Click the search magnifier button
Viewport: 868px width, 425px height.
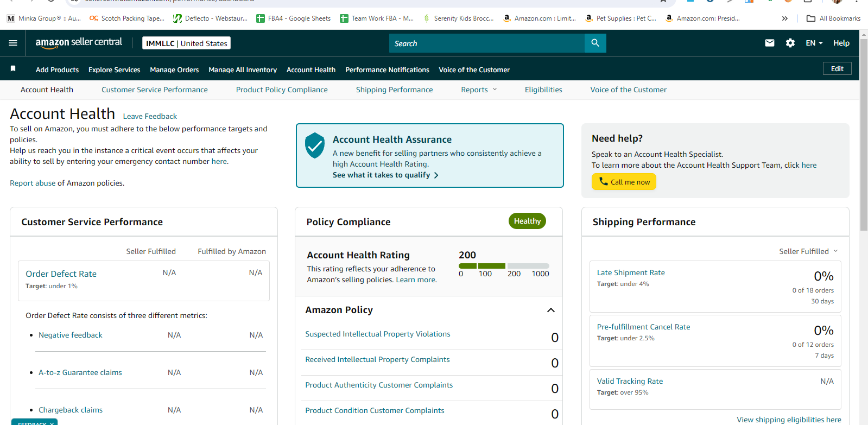click(595, 43)
